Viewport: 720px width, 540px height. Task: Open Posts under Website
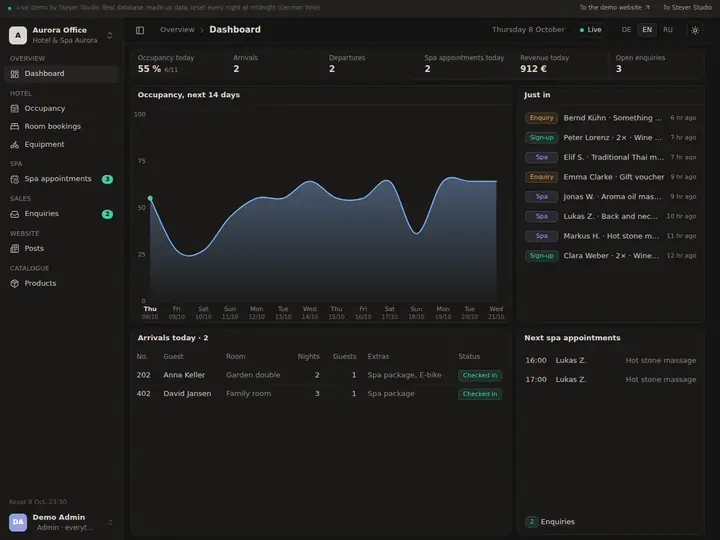pos(62,248)
